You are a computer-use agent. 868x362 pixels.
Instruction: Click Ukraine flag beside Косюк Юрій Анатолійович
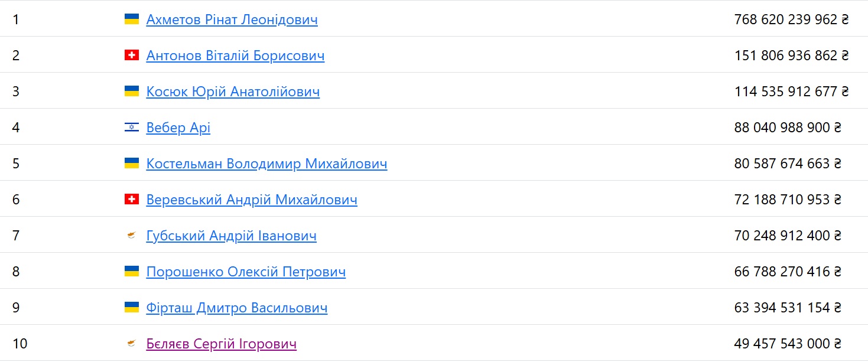(x=131, y=92)
